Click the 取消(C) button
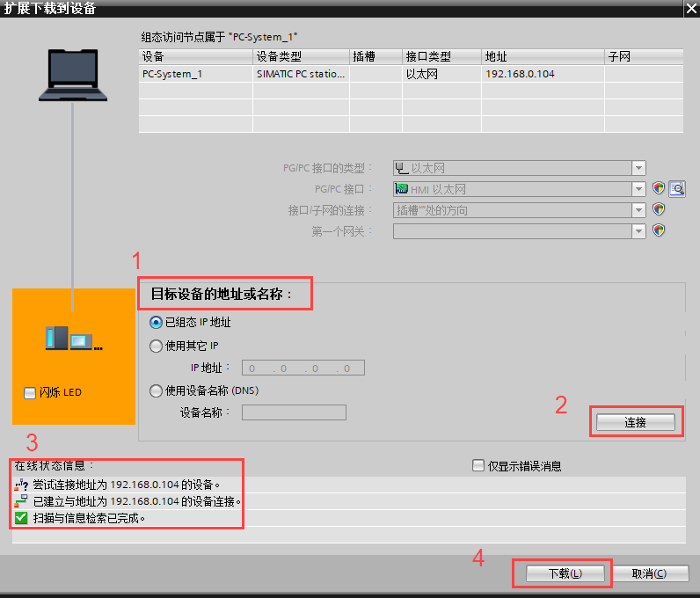 pyautogui.click(x=650, y=573)
